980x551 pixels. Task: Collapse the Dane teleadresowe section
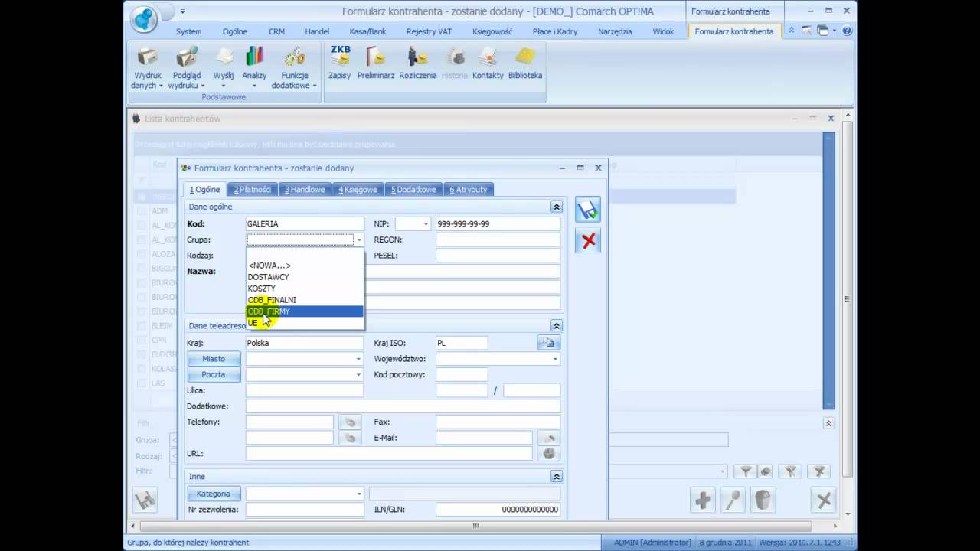[x=557, y=326]
